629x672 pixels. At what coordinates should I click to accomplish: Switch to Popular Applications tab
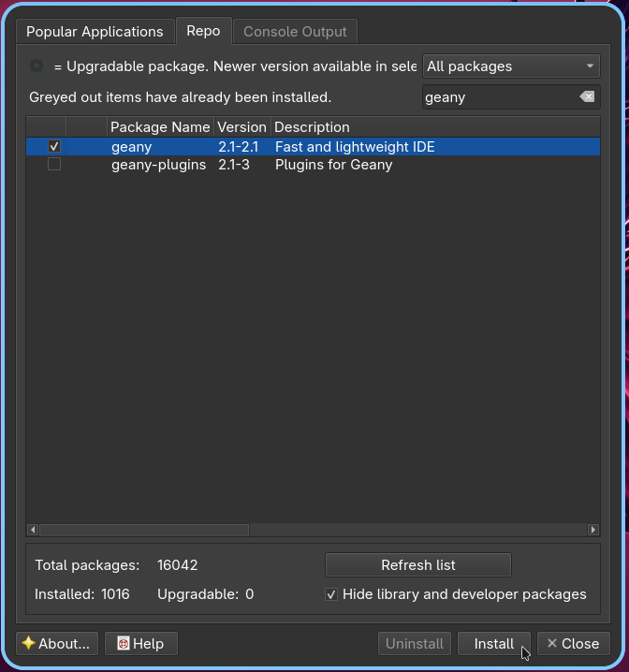(95, 32)
